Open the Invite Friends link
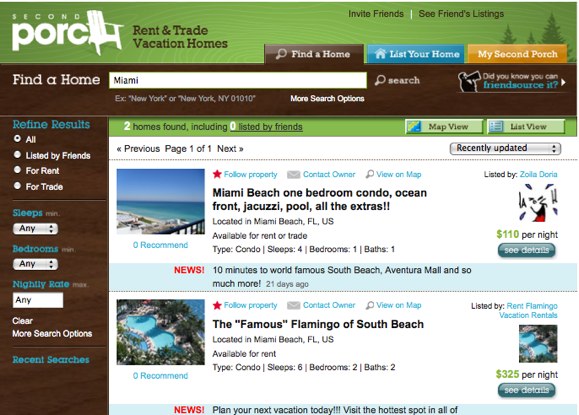 pos(376,14)
